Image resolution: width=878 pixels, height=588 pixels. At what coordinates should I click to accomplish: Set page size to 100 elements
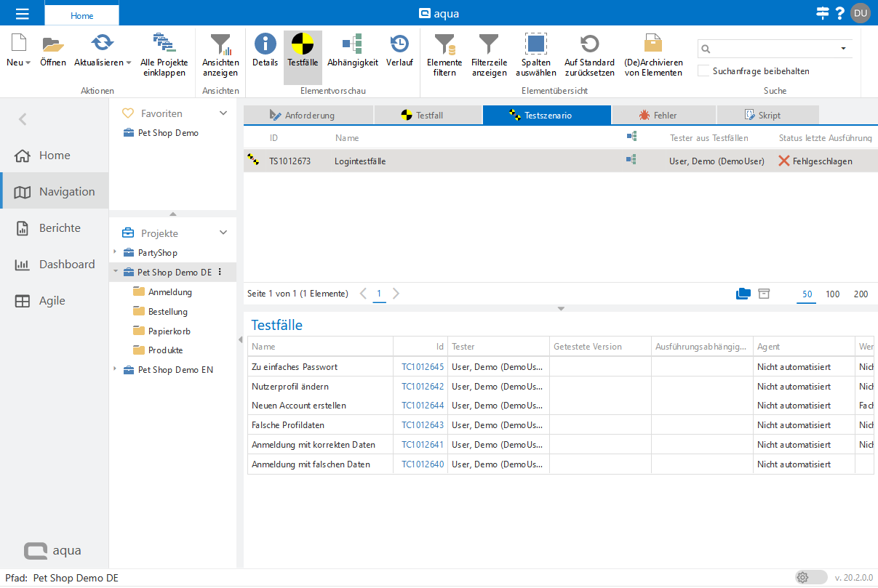[x=832, y=294]
